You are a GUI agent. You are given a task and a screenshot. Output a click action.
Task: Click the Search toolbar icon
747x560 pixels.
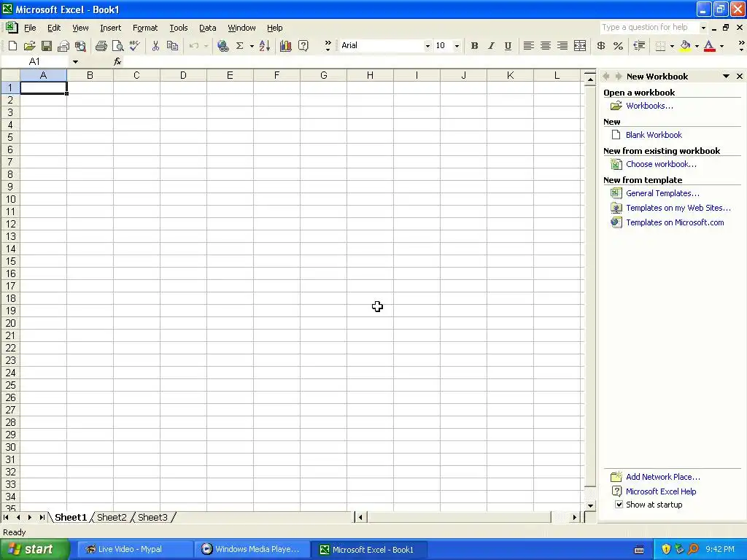click(80, 46)
